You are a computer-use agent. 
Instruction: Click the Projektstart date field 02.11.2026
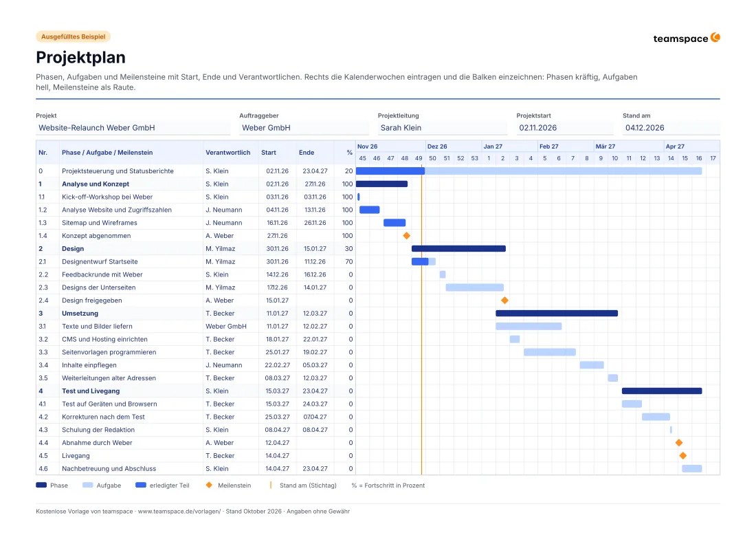click(564, 128)
